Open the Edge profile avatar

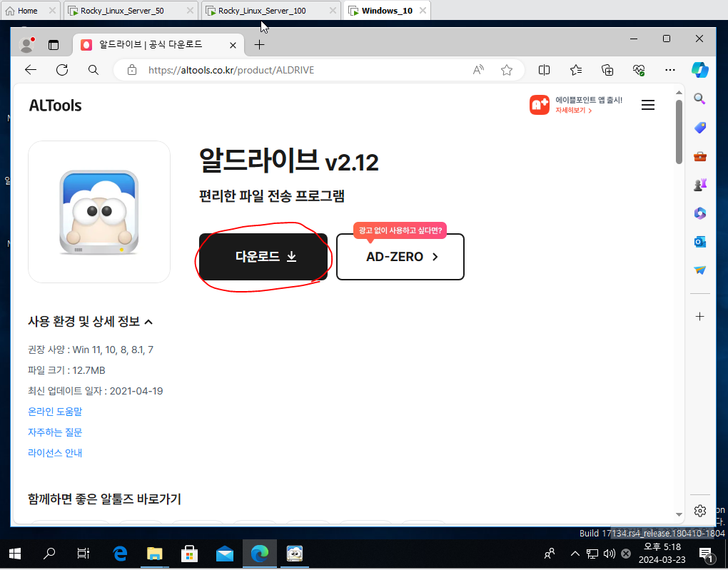point(27,44)
